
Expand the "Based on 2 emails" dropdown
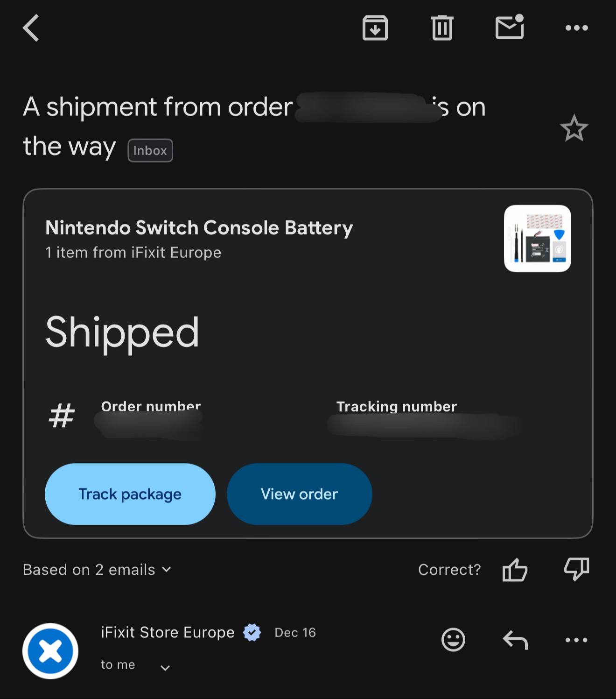click(98, 570)
